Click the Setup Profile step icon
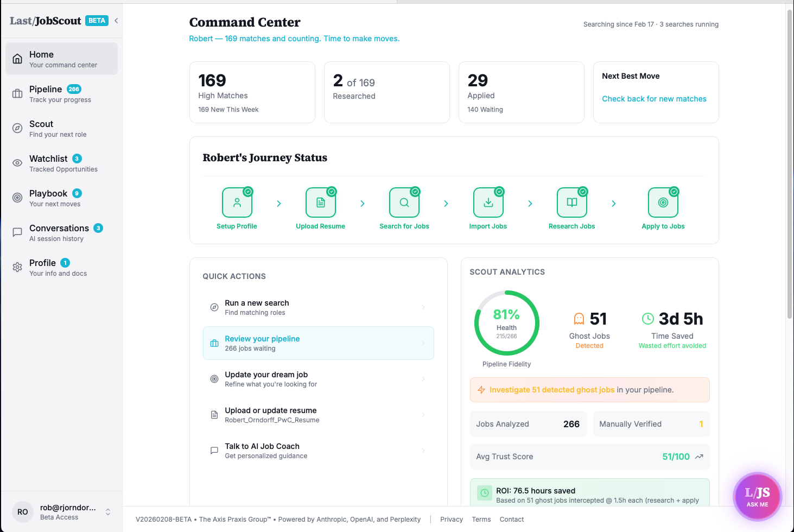794x532 pixels. tap(237, 202)
